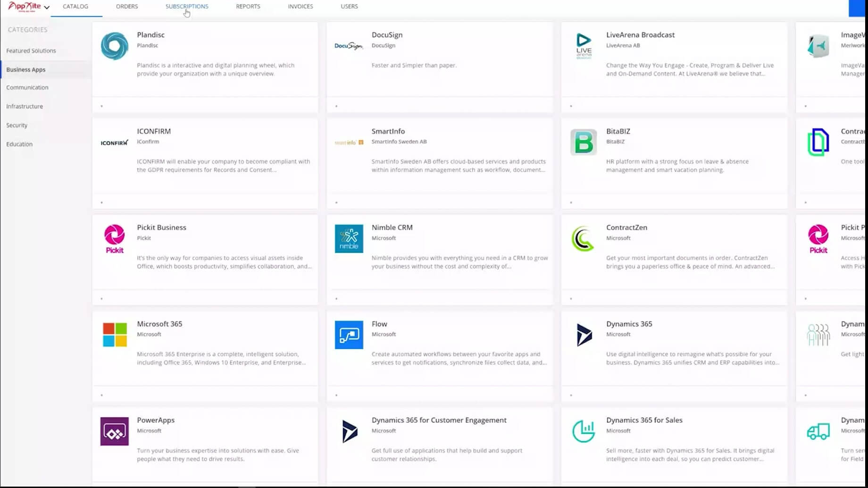Open the Reports tab
The width and height of the screenshot is (868, 488).
pos(248,7)
